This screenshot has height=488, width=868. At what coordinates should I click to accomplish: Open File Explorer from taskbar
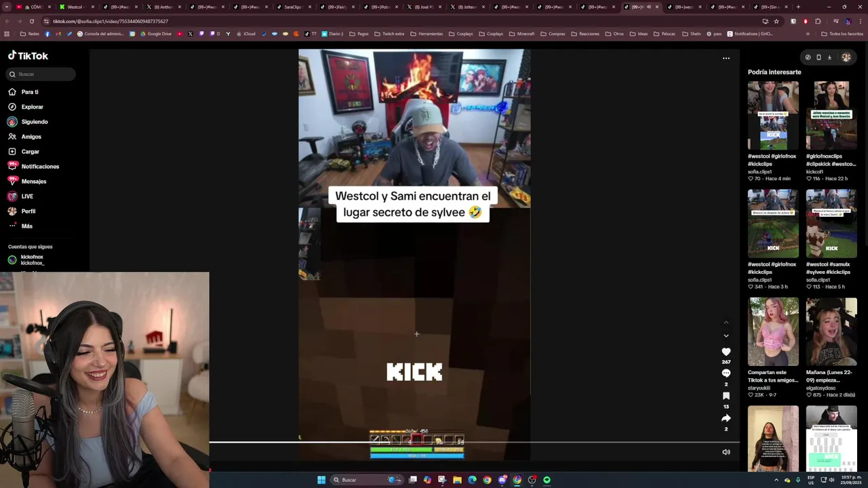(457, 480)
